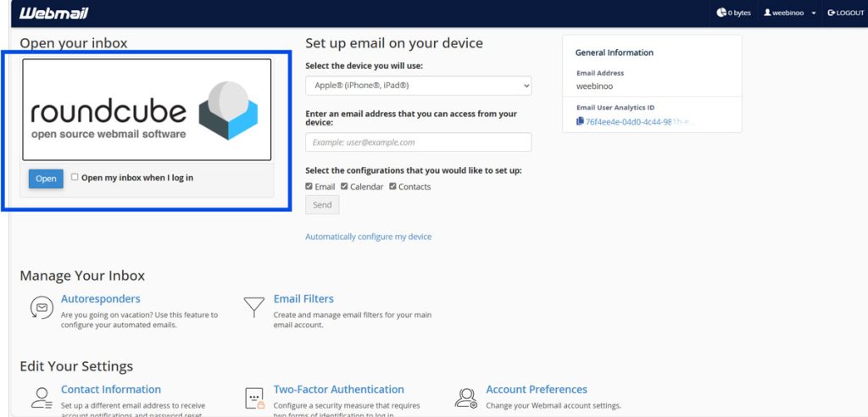Click the Two-Factor Authentication lock icon
This screenshot has width=868, height=417.
pyautogui.click(x=253, y=398)
